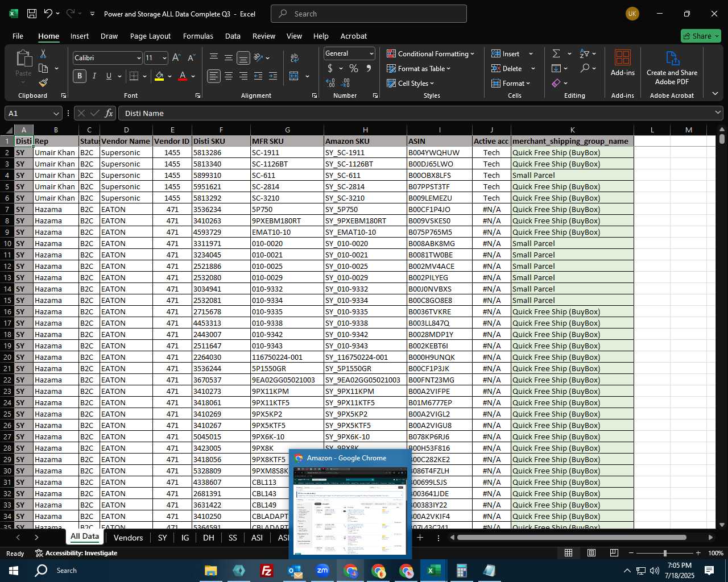Toggle Center horizontal alignment
The height and width of the screenshot is (582, 728).
coord(229,76)
